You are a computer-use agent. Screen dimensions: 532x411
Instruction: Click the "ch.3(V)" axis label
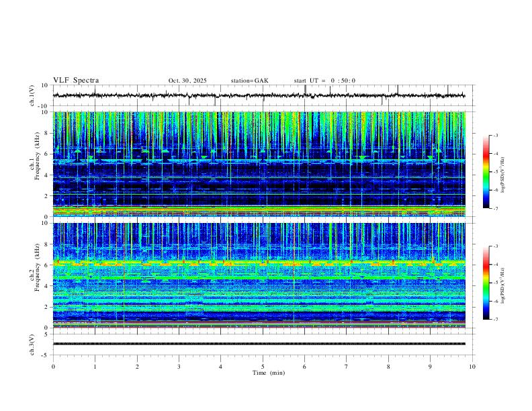[32, 345]
